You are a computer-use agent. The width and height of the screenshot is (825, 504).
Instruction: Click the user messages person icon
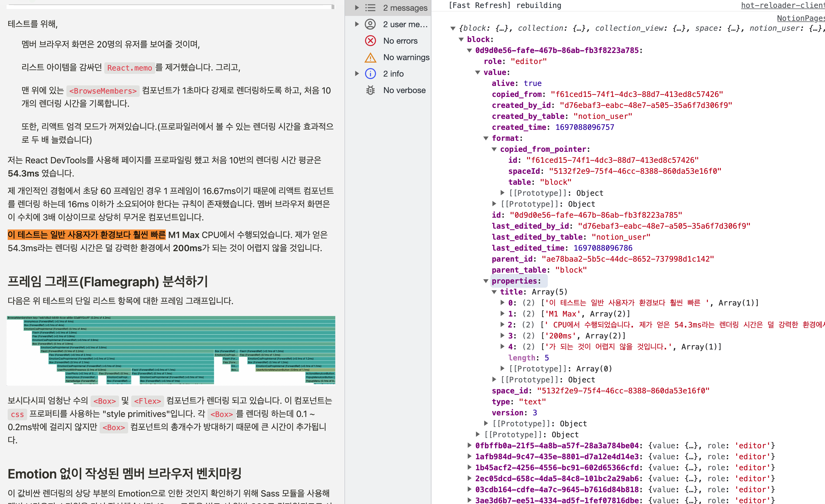[370, 24]
